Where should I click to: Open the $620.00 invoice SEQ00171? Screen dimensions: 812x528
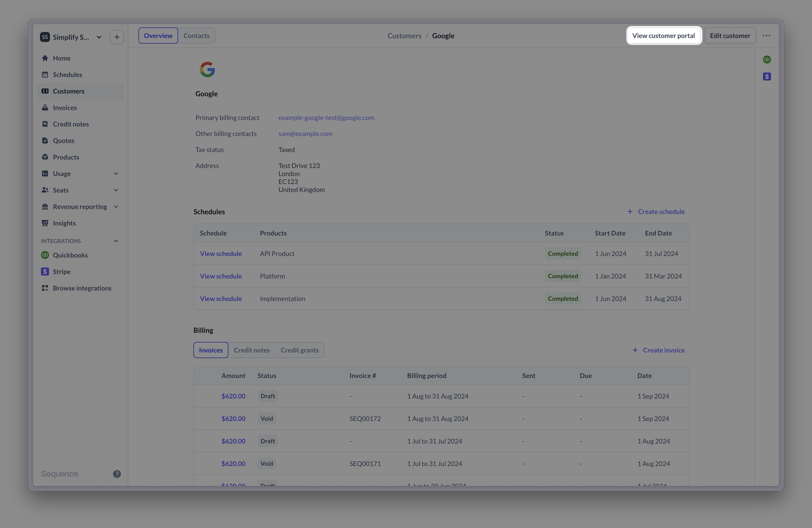click(x=233, y=463)
